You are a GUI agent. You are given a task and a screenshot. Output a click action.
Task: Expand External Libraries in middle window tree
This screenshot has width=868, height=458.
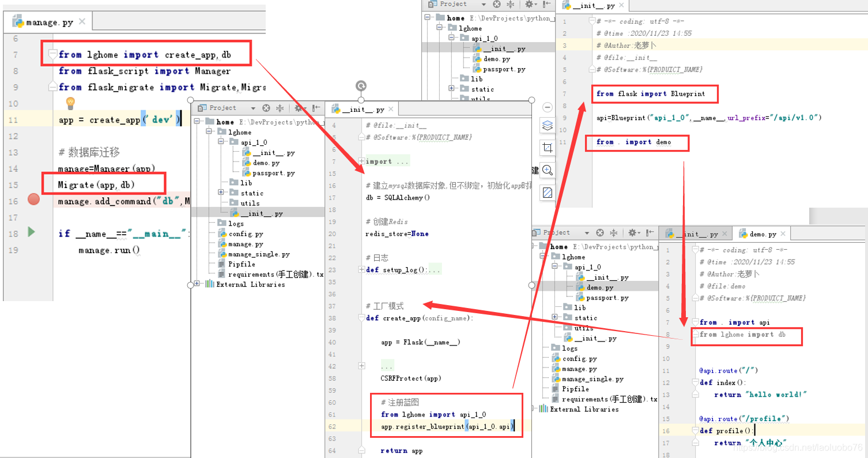click(x=198, y=284)
